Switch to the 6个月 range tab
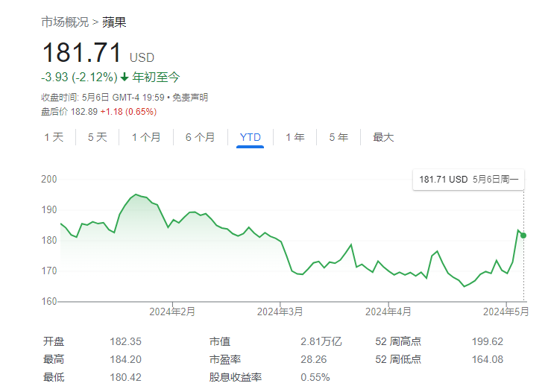This screenshot has height=392, width=548. pyautogui.click(x=200, y=137)
